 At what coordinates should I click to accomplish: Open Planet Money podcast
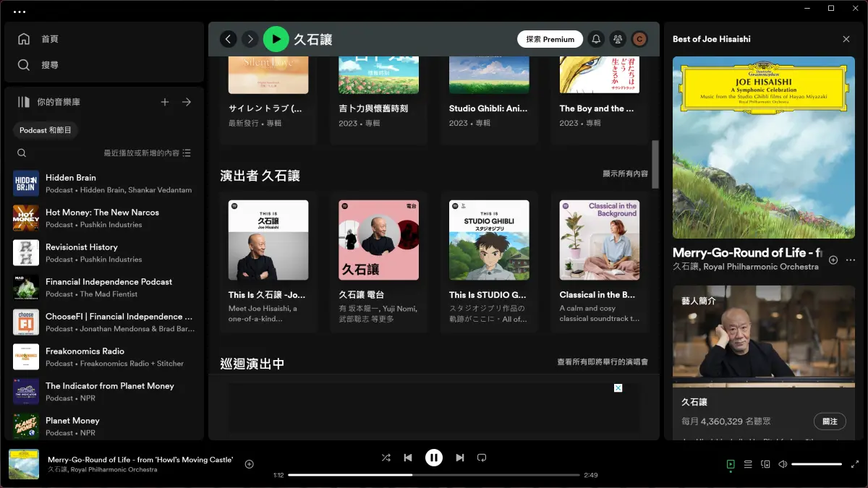(104, 427)
